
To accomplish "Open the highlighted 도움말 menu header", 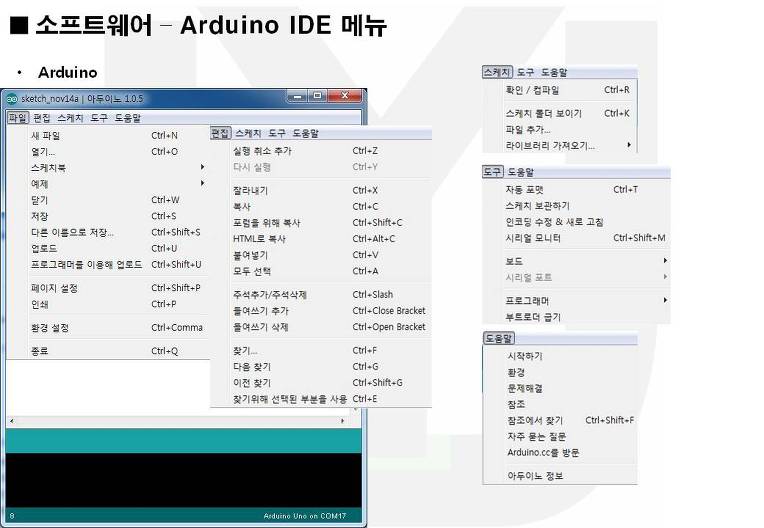I will point(498,339).
